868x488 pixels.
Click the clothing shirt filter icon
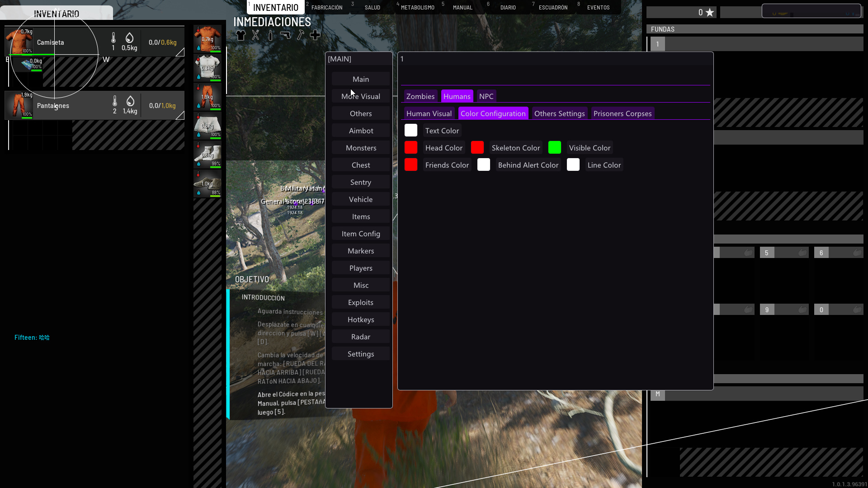[241, 35]
